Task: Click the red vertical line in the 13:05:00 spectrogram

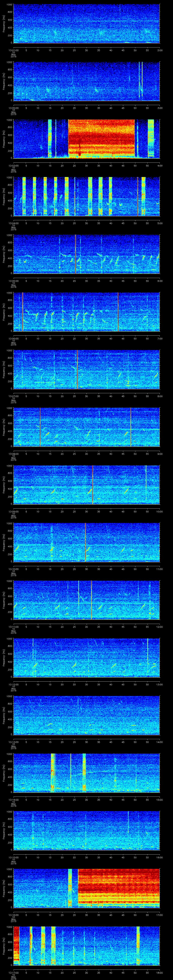Action: (x=75, y=254)
